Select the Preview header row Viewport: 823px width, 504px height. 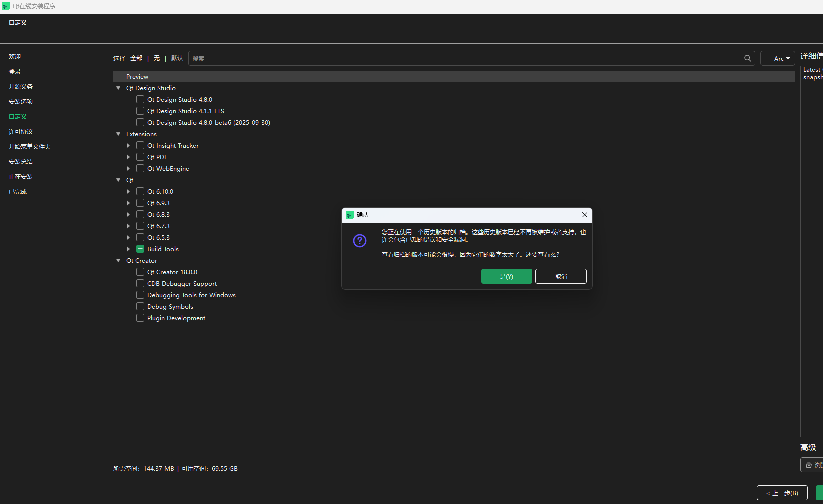point(454,76)
